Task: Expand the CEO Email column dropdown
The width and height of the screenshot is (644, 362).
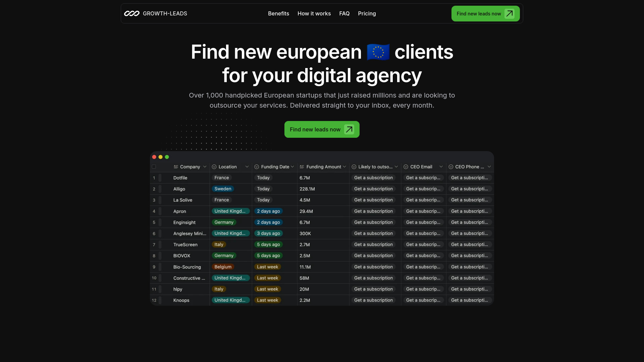Action: [x=441, y=167]
